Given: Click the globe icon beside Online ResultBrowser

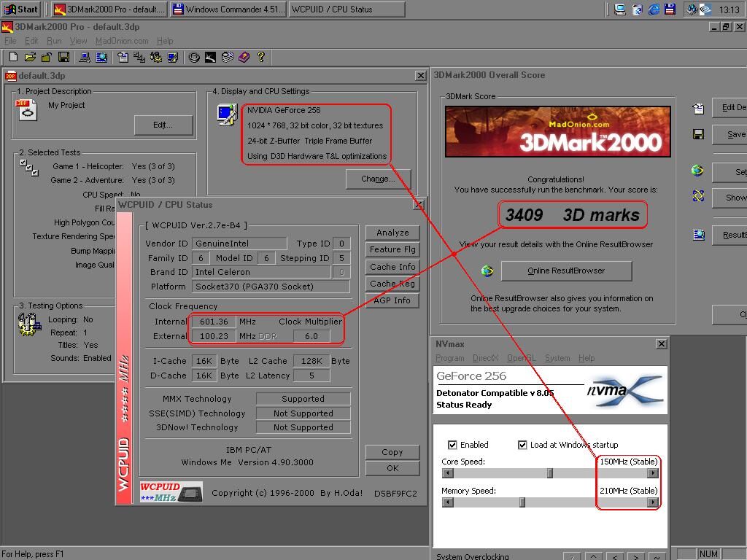Looking at the screenshot, I should click(x=487, y=271).
